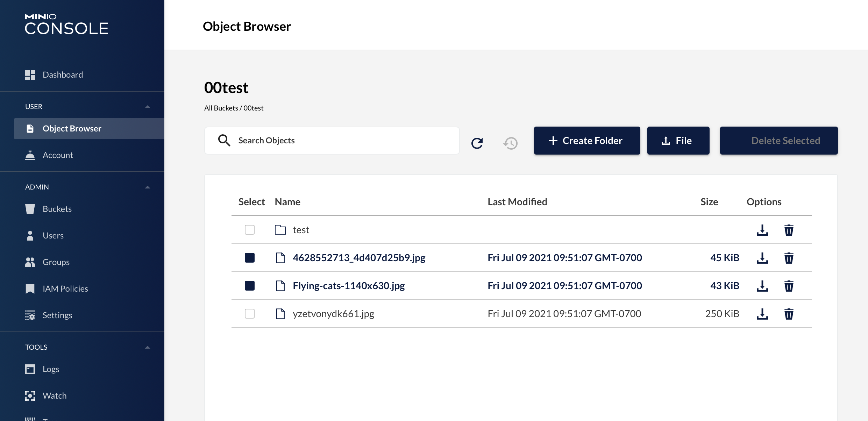Viewport: 868px width, 421px height.
Task: Check the test folder checkbox
Action: coord(250,230)
